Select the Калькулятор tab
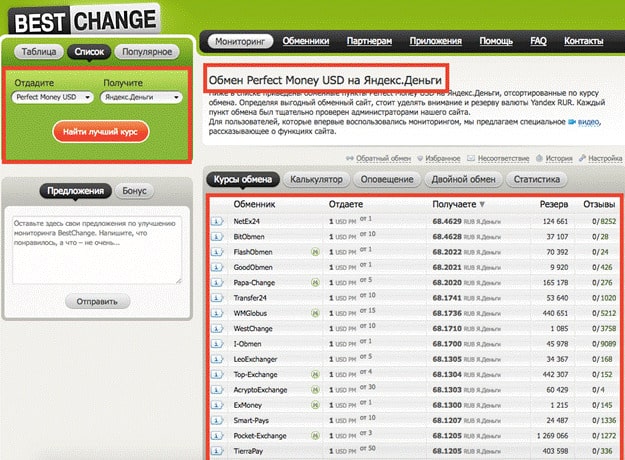The width and height of the screenshot is (625, 460). click(x=316, y=179)
